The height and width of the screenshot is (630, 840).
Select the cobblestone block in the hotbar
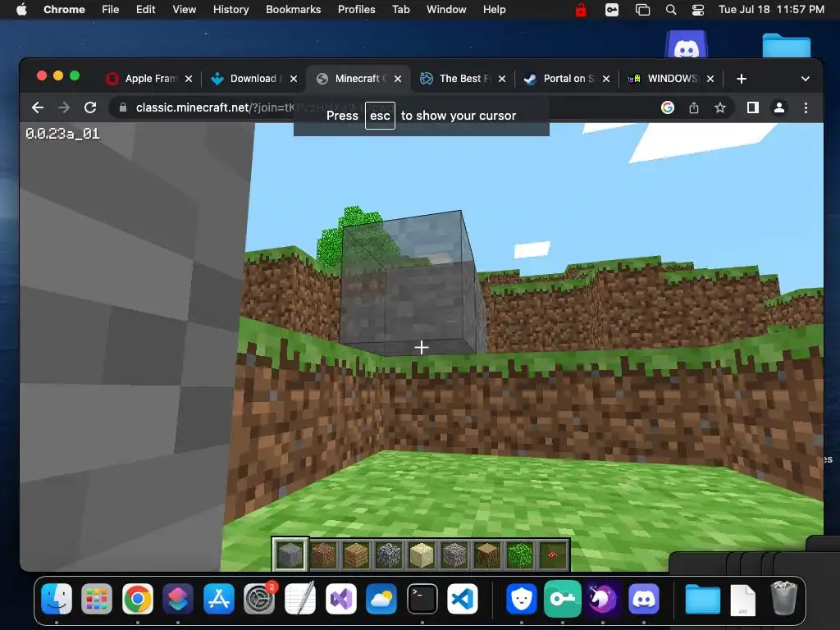388,555
